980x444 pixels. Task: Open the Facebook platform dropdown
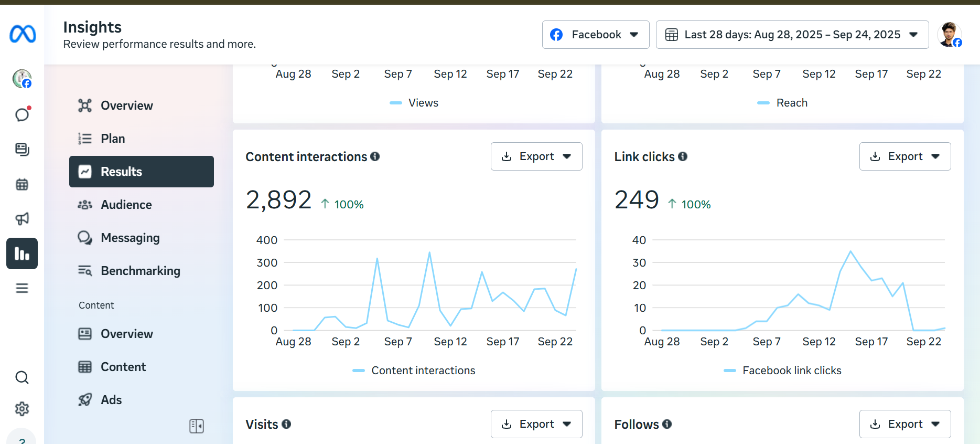pyautogui.click(x=596, y=35)
